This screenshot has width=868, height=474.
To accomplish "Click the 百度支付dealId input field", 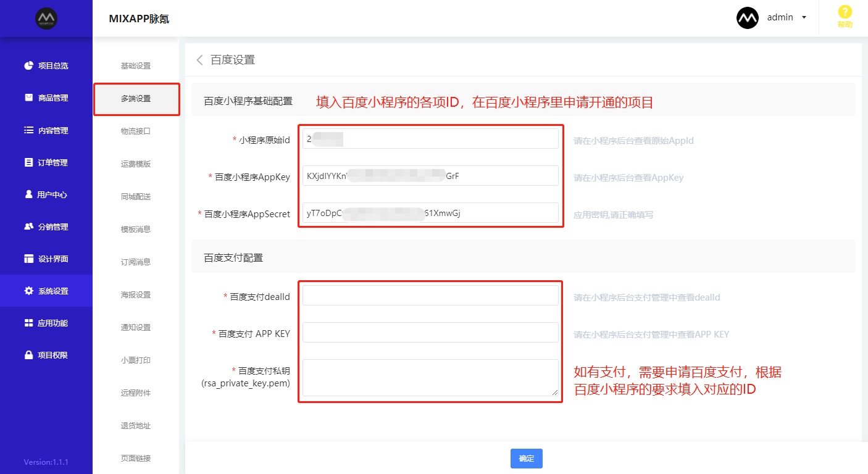I will tap(430, 296).
